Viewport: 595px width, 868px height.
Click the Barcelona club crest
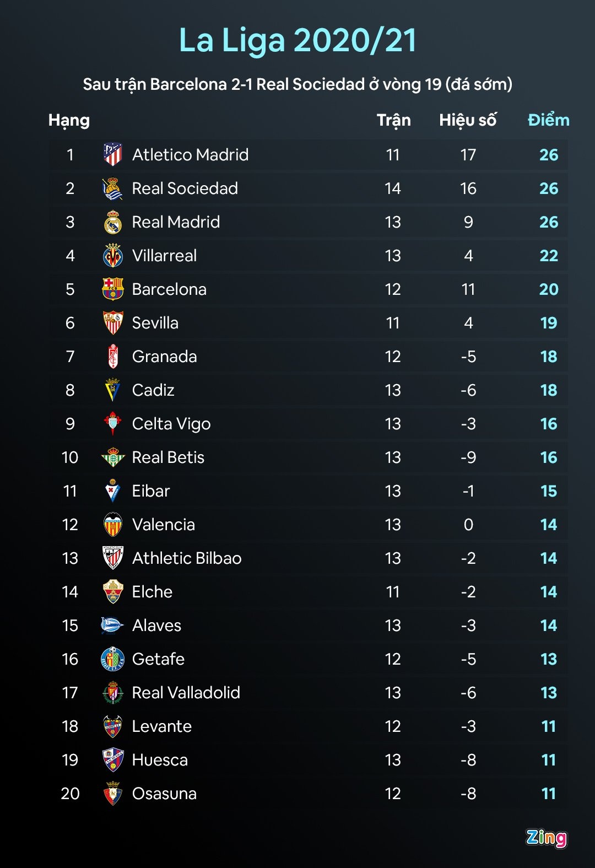point(113,289)
